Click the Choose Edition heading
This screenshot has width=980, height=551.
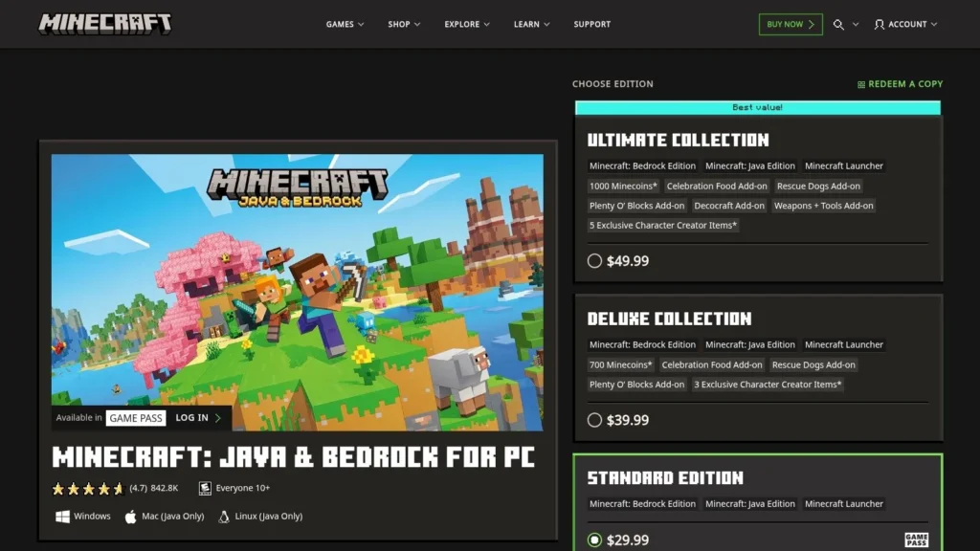point(612,84)
